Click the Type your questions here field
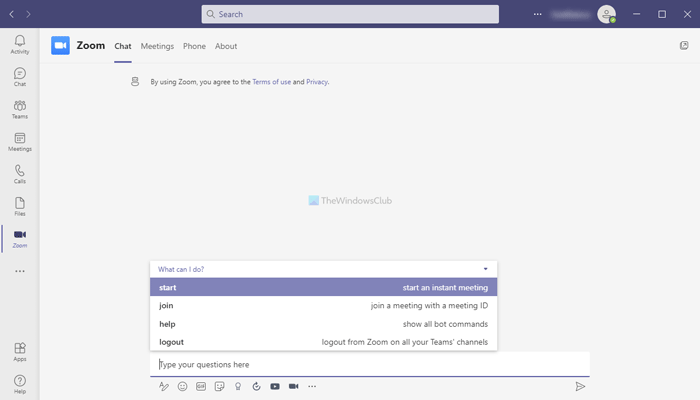This screenshot has width=700, height=400. (x=370, y=364)
